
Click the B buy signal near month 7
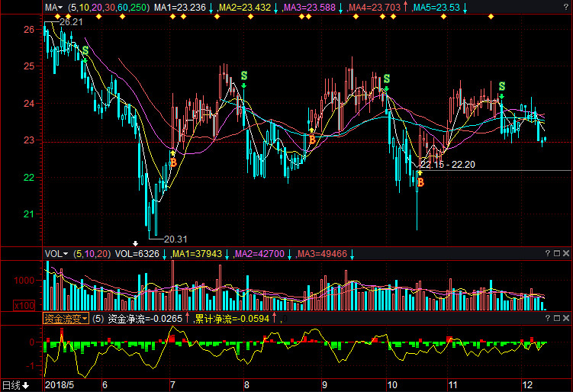pos(173,162)
